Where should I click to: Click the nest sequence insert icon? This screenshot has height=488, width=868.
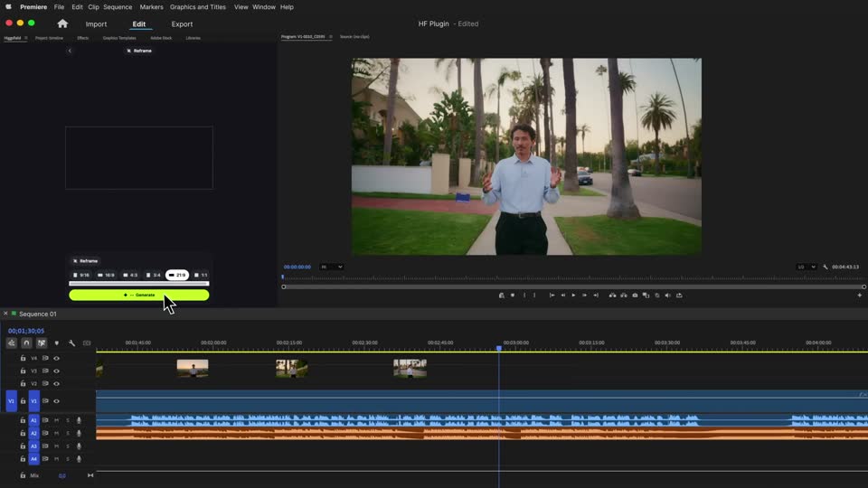[x=11, y=343]
